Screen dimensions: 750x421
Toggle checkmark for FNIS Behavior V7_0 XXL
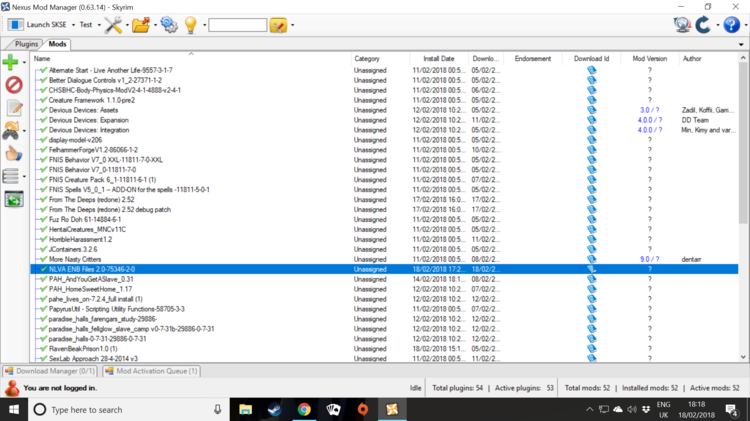pos(44,160)
